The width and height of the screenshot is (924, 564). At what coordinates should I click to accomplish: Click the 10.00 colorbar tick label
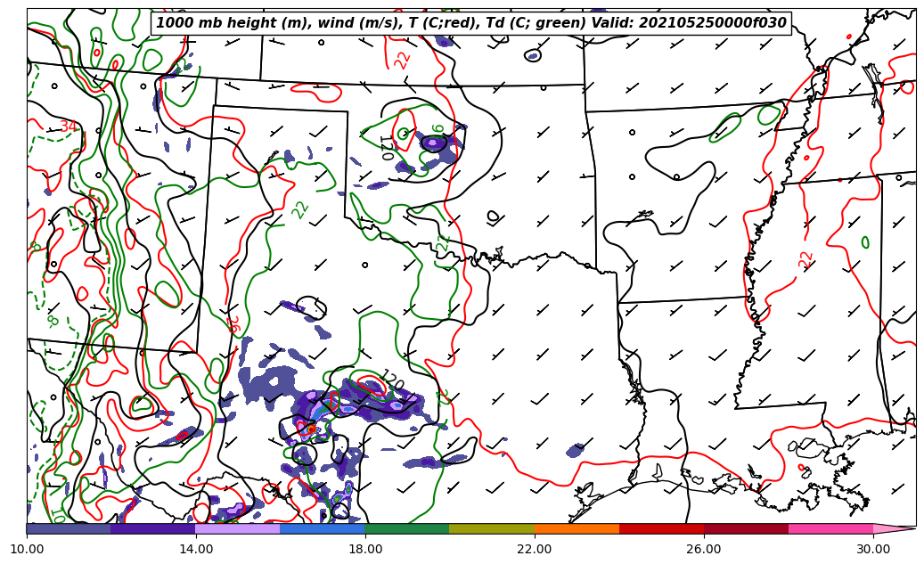[27, 549]
